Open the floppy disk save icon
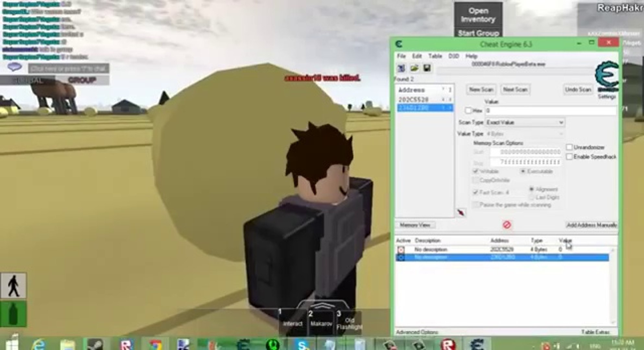Viewport: 644px width, 350px height. click(x=426, y=68)
